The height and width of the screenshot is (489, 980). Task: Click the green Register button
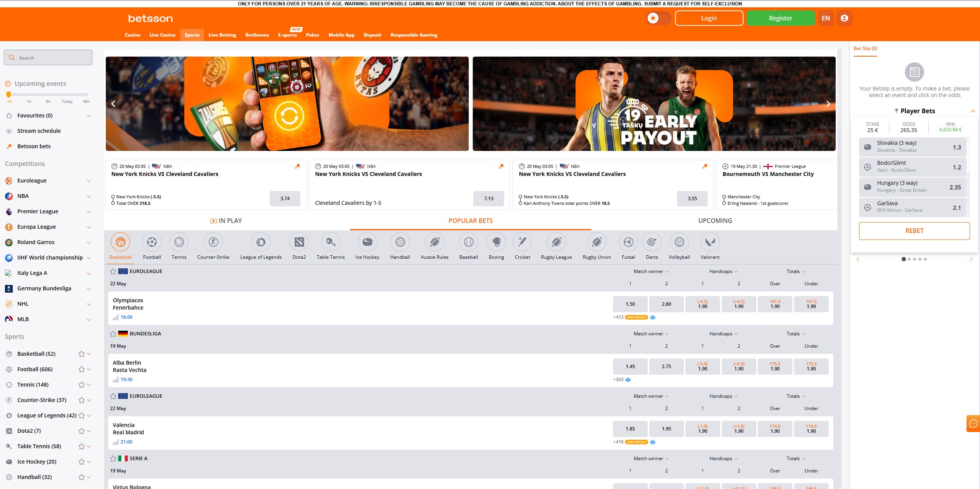click(x=781, y=18)
